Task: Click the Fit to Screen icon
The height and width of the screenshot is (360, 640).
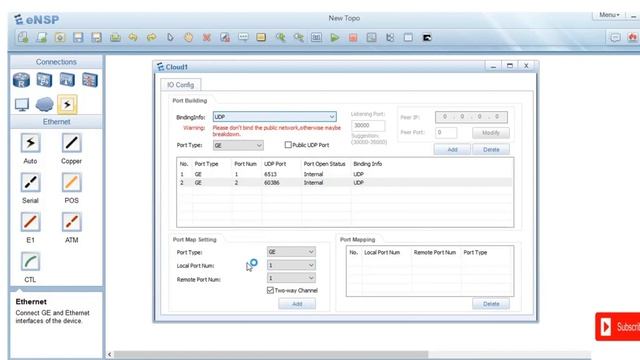Action: tap(316, 38)
